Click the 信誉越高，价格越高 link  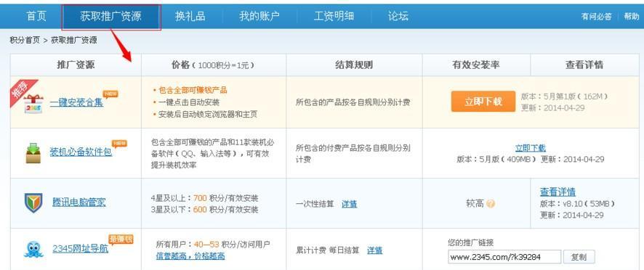(x=190, y=256)
